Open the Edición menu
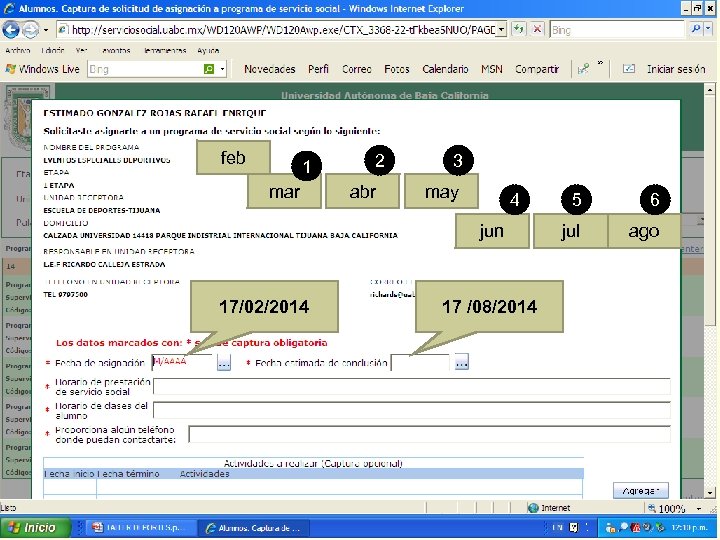The width and height of the screenshot is (720, 540). click(x=52, y=51)
